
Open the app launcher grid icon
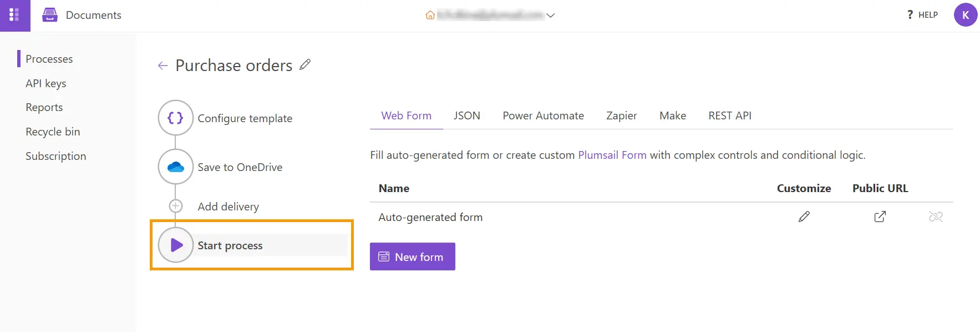point(14,15)
